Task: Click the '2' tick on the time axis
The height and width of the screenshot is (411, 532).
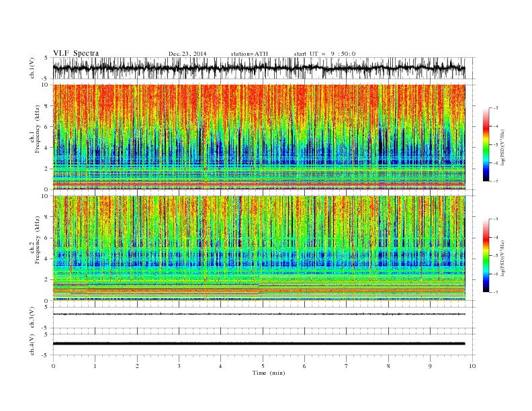Action: click(x=137, y=366)
